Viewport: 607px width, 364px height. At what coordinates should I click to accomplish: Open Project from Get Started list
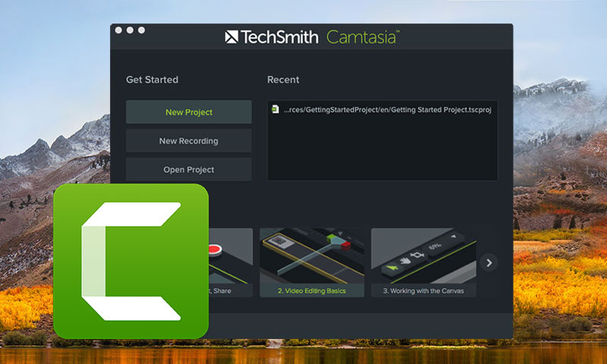(189, 169)
